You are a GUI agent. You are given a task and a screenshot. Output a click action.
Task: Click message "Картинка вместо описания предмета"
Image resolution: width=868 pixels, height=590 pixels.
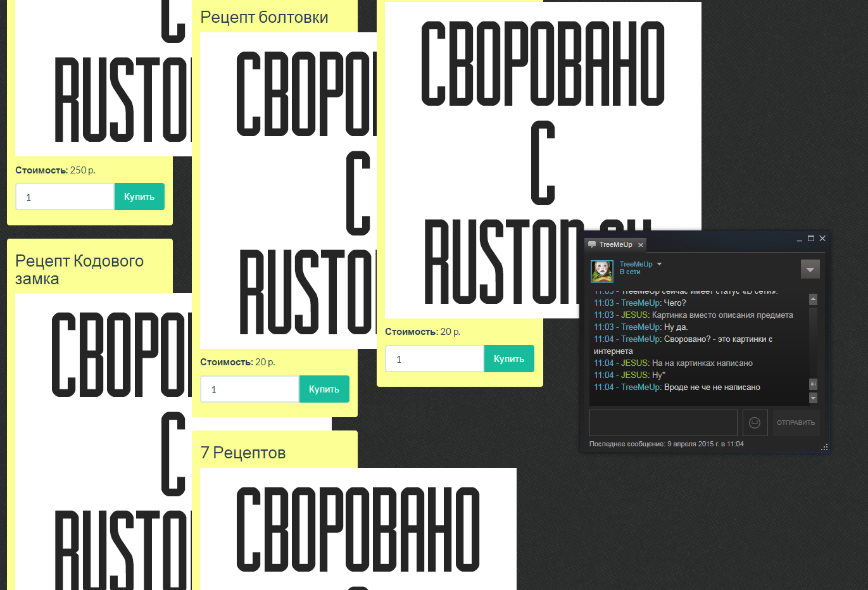722,315
